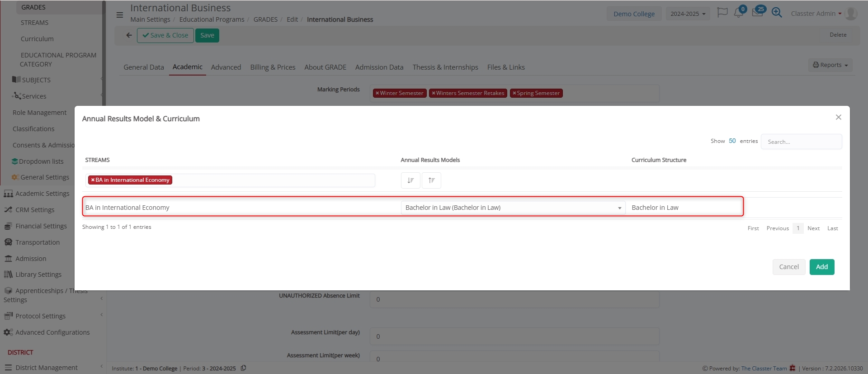Open the Reports dropdown
The width and height of the screenshot is (868, 374).
(830, 65)
